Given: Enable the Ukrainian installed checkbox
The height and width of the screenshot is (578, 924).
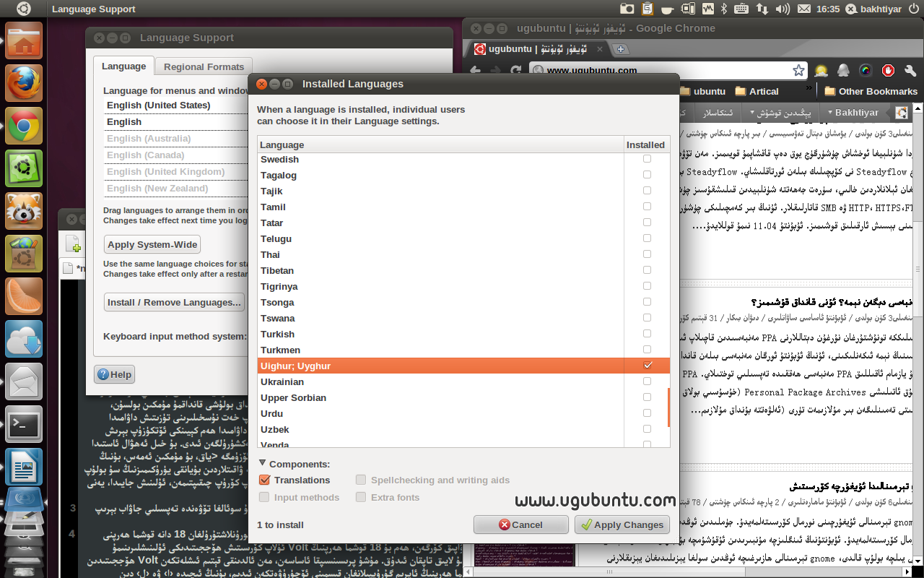Looking at the screenshot, I should 647,381.
